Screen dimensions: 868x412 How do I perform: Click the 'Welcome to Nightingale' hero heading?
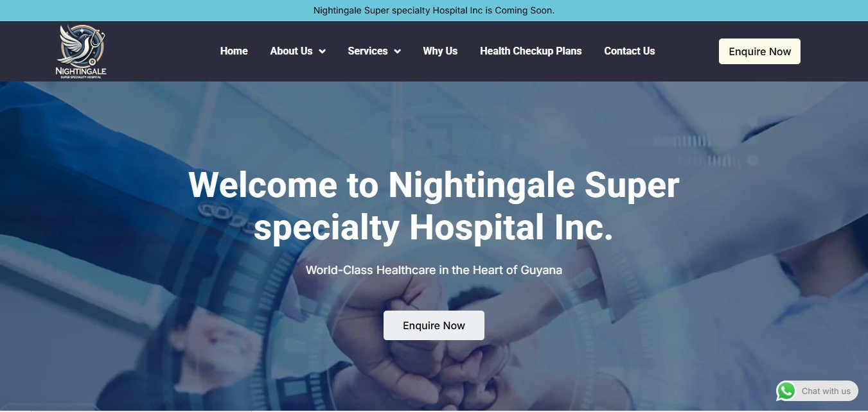click(x=434, y=207)
